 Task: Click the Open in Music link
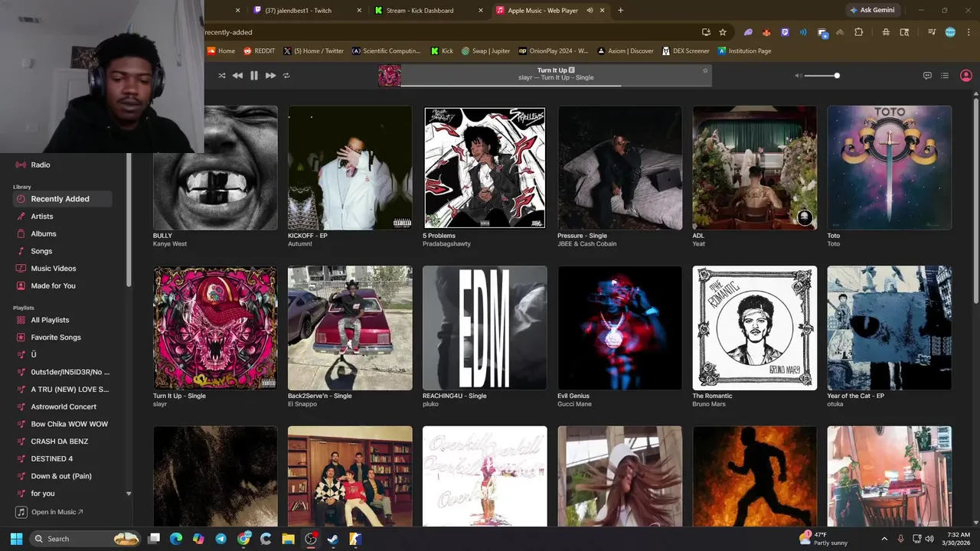[50, 512]
